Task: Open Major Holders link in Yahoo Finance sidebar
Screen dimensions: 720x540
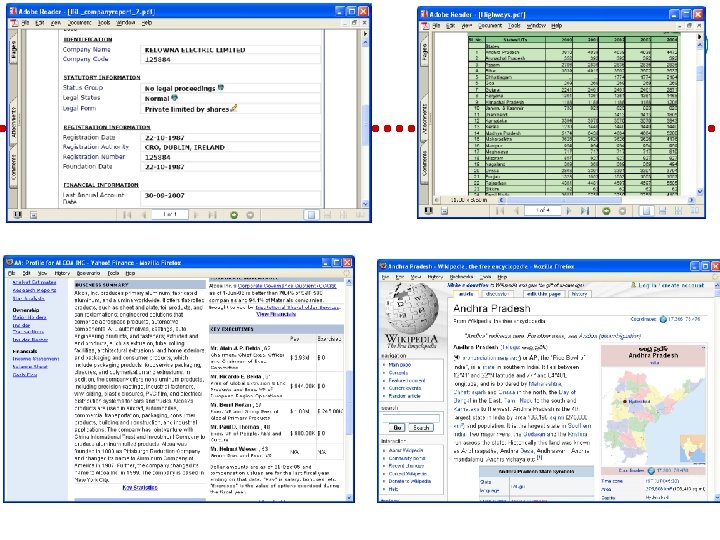Action: click(x=29, y=317)
